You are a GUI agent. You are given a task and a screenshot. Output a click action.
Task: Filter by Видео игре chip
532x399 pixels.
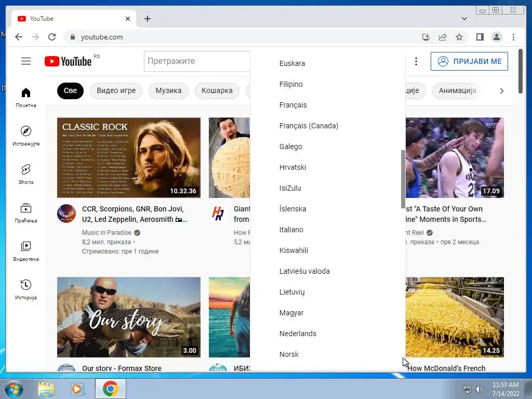tap(116, 90)
